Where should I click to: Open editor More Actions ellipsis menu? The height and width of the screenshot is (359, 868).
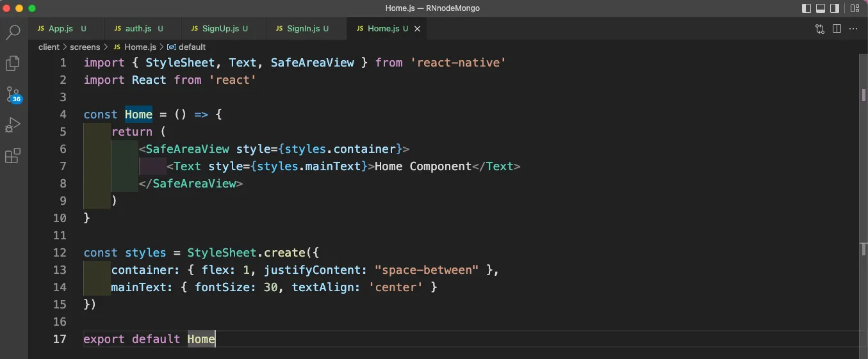(853, 29)
